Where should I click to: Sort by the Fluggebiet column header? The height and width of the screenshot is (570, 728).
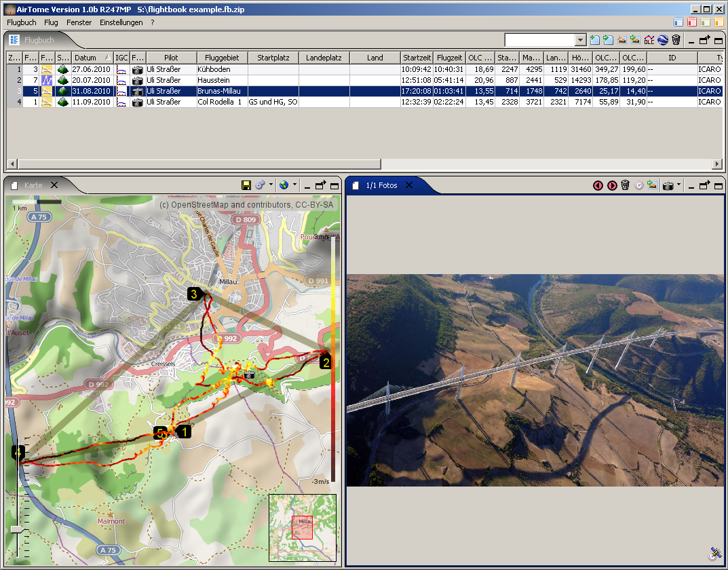click(222, 58)
